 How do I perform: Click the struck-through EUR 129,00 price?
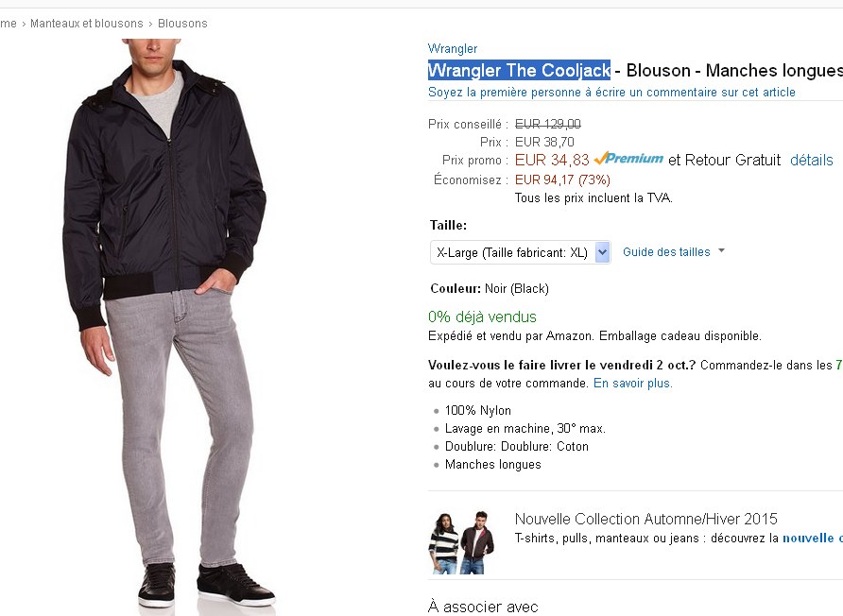[x=548, y=124]
